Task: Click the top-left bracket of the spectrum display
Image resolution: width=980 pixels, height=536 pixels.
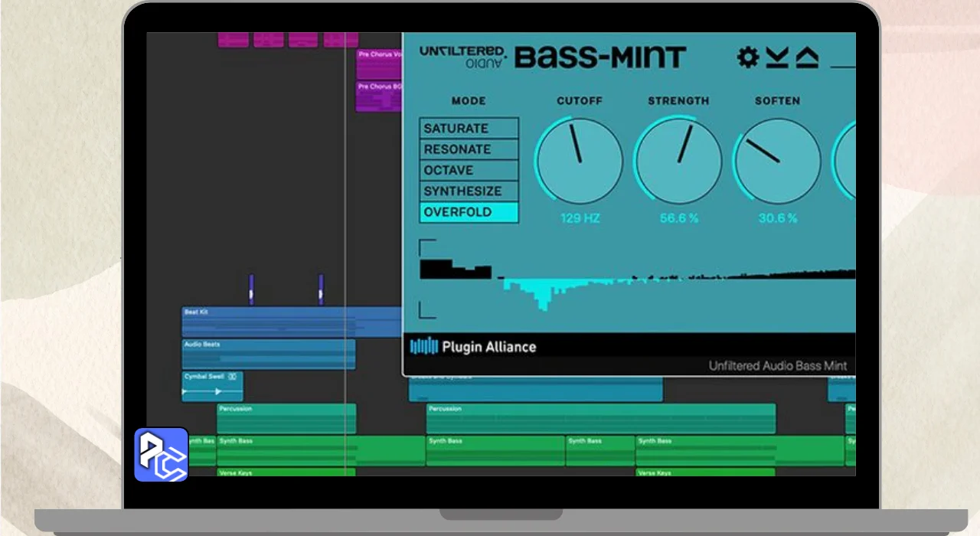Action: (x=426, y=246)
